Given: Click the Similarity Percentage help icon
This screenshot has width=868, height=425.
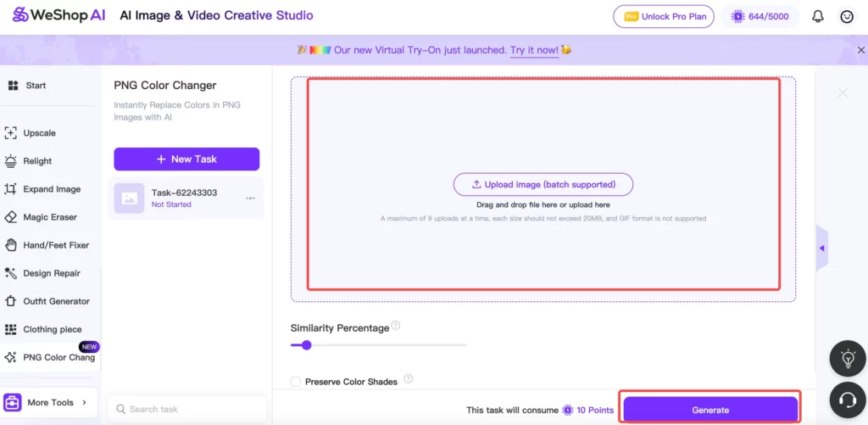Looking at the screenshot, I should pyautogui.click(x=396, y=326).
